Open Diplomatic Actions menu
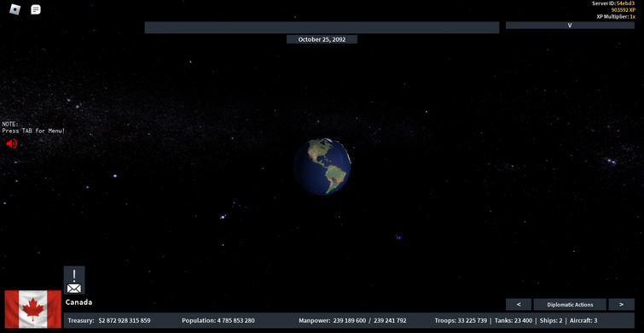The width and height of the screenshot is (644, 333). click(x=570, y=305)
